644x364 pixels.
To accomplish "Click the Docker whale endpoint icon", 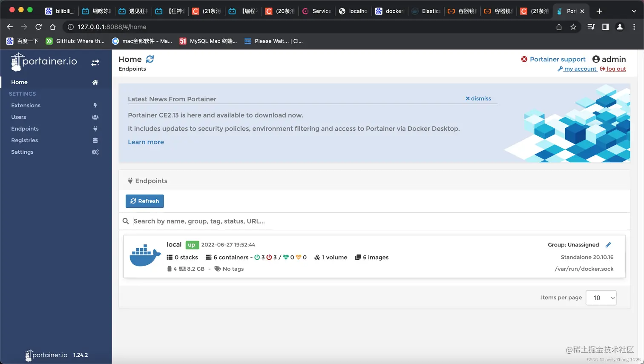I will tap(145, 255).
